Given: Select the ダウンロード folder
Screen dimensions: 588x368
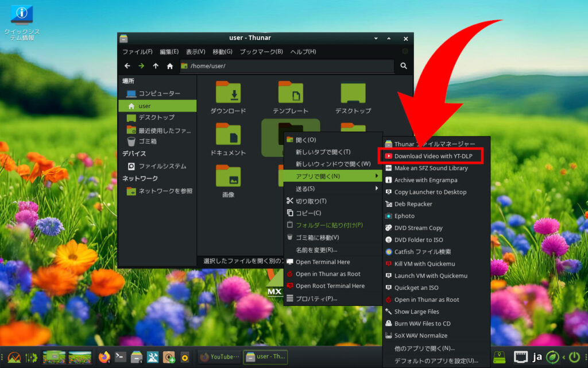Looking at the screenshot, I should point(228,97).
